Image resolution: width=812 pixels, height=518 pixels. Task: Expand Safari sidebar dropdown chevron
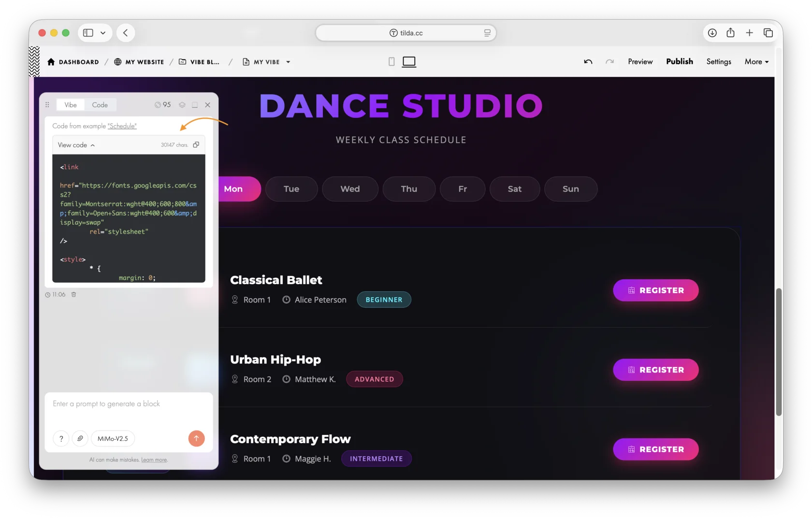[103, 33]
